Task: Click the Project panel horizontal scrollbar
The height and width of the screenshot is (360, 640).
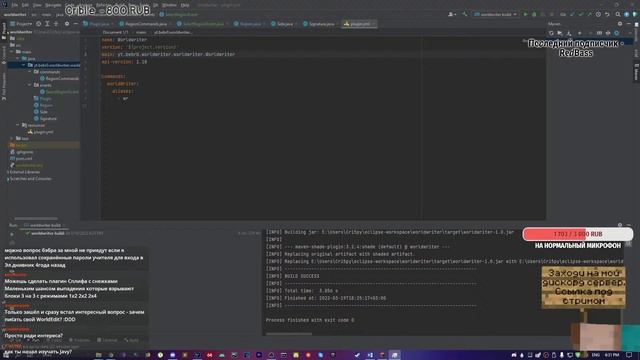Action: [36, 219]
